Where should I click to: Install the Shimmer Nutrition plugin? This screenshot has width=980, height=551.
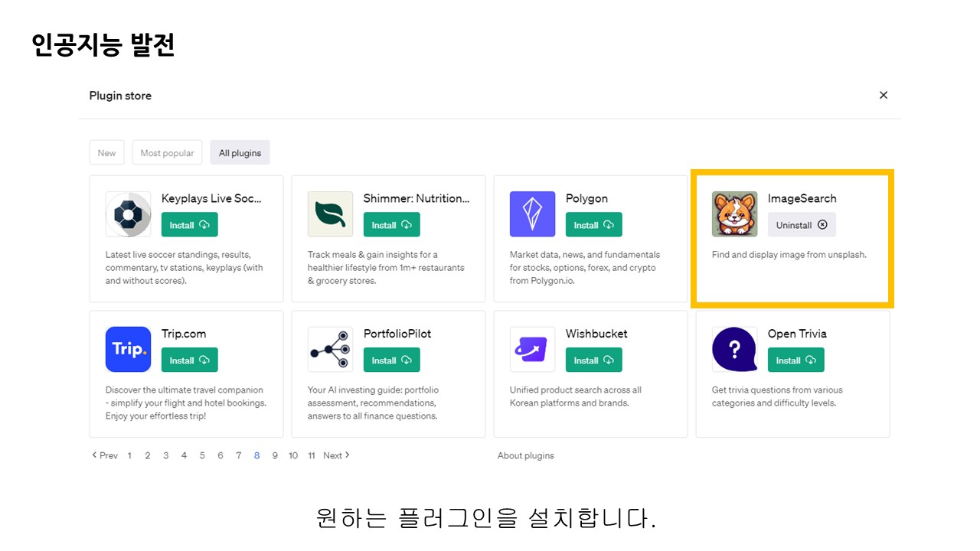click(x=392, y=225)
